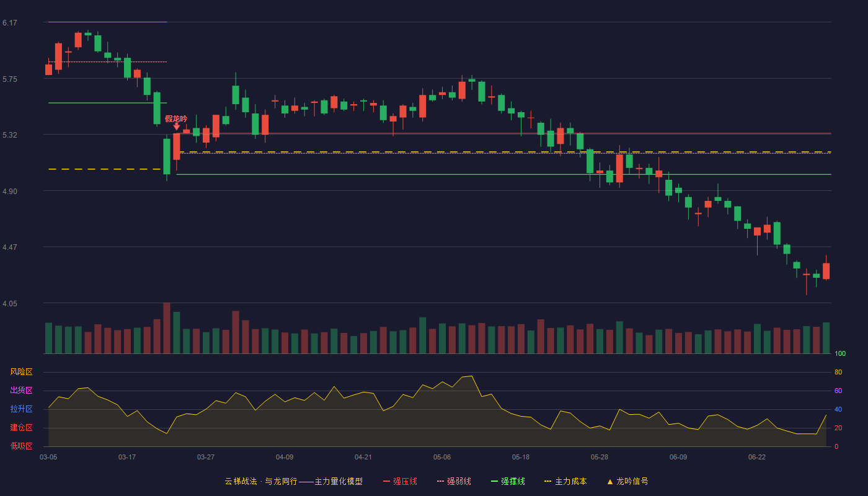Click the tallest red volume bar
Viewport: 868px width, 496px height.
click(x=167, y=328)
